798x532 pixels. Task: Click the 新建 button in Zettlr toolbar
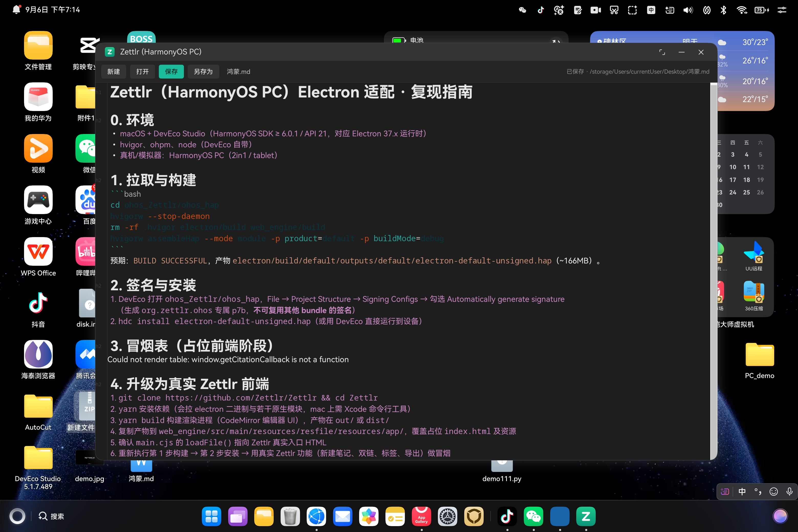(x=113, y=72)
